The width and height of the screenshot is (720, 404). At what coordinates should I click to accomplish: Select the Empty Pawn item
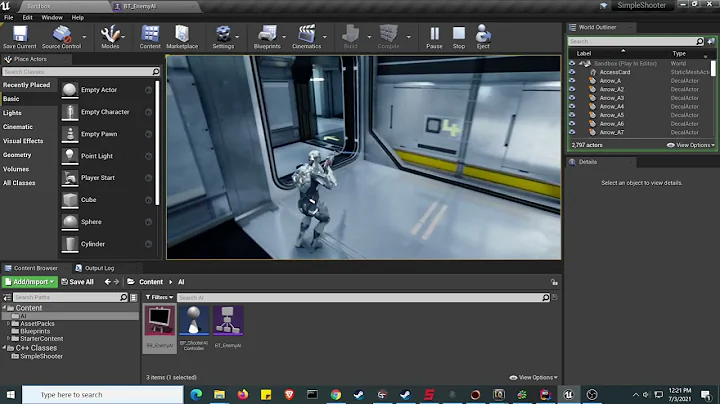[107, 134]
